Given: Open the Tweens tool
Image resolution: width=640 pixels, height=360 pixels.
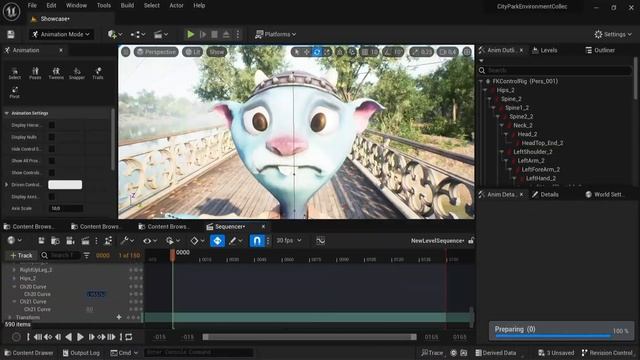Looking at the screenshot, I should point(56,73).
